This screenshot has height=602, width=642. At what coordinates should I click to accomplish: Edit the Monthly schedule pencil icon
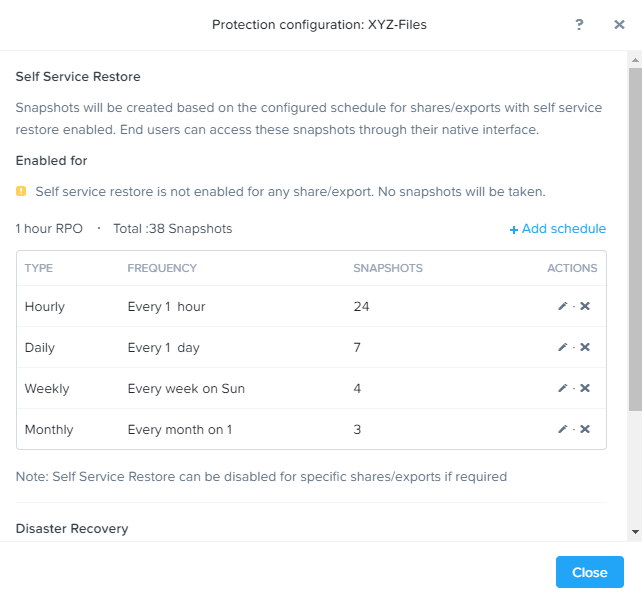click(563, 429)
